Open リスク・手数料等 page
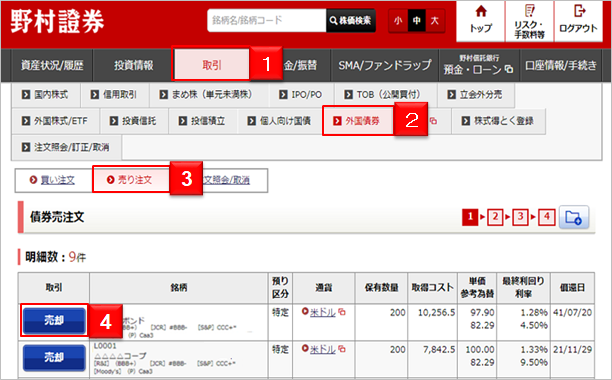The image size is (612, 380). pyautogui.click(x=529, y=21)
